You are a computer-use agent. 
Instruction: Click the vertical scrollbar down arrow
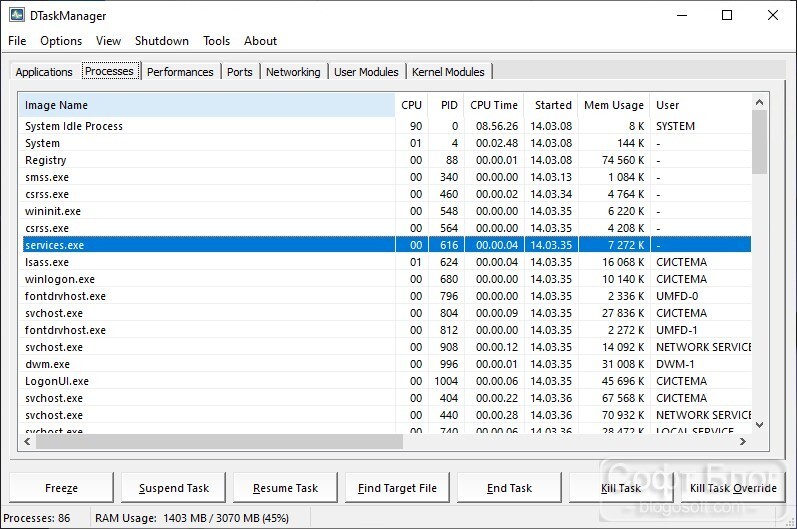coord(759,425)
